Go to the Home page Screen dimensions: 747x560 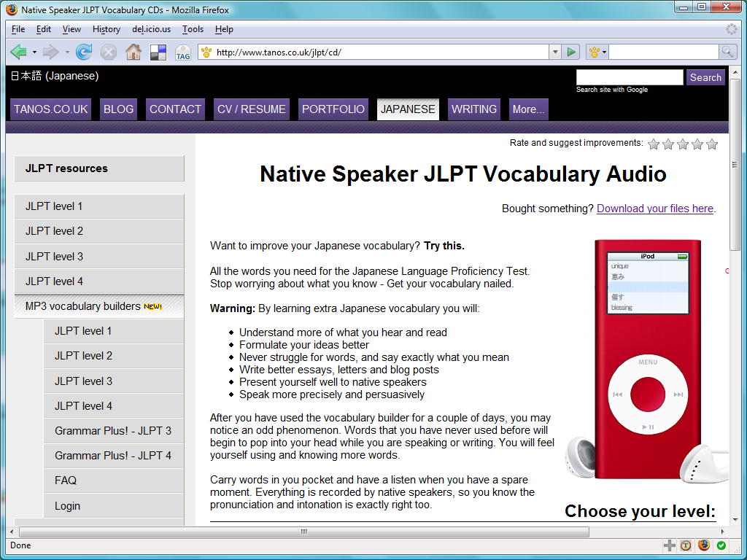[x=133, y=52]
